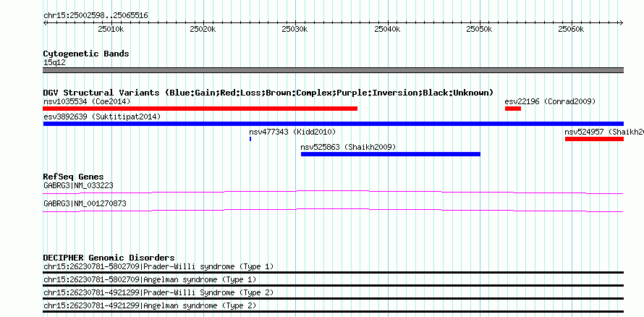Click the ruler's right end arrow

[622, 23]
